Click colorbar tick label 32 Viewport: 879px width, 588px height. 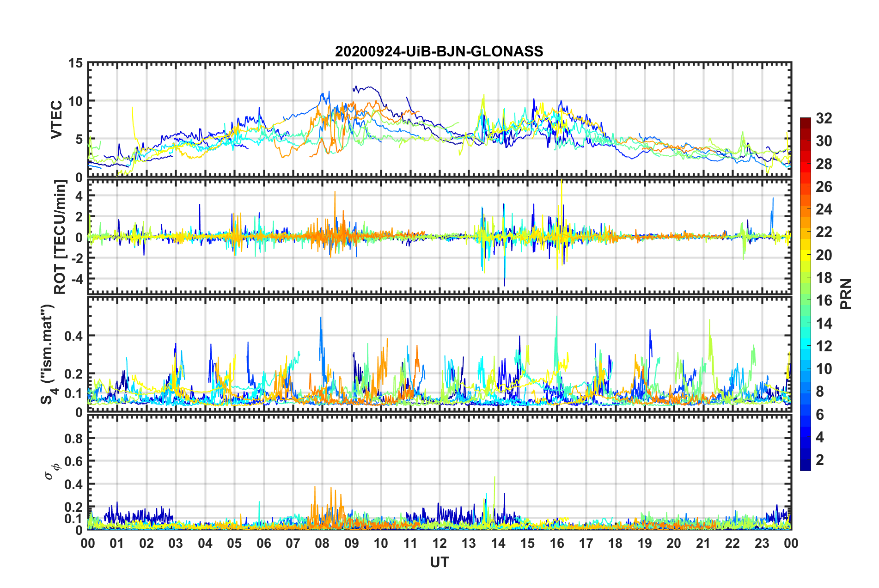[x=824, y=118]
